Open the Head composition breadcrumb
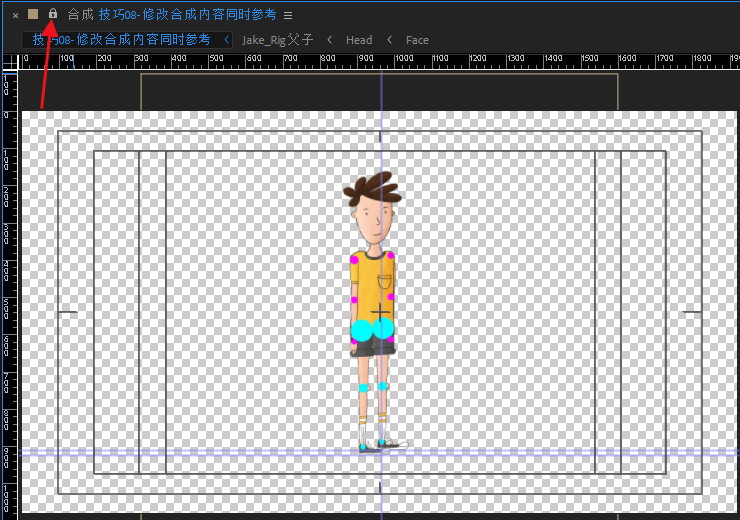The image size is (740, 520). pos(359,40)
